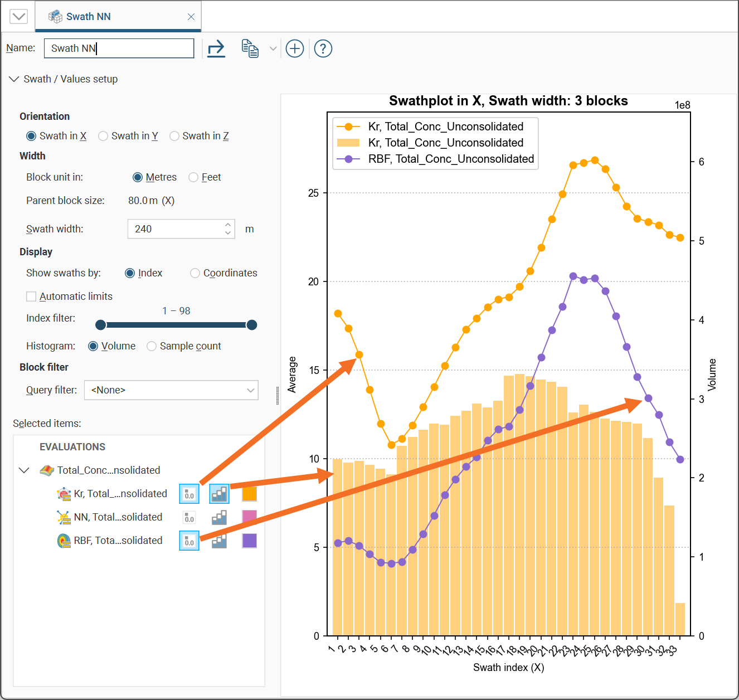Click the circled plus add icon

click(x=294, y=48)
